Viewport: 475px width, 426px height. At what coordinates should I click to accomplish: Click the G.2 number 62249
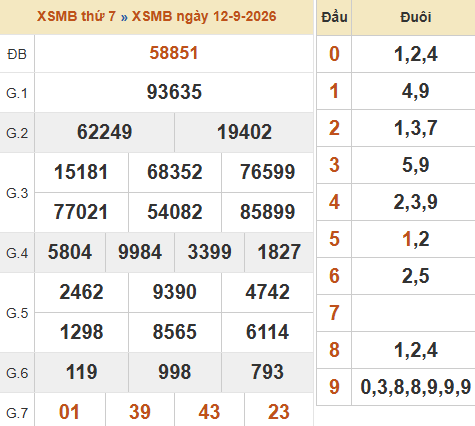tap(105, 132)
